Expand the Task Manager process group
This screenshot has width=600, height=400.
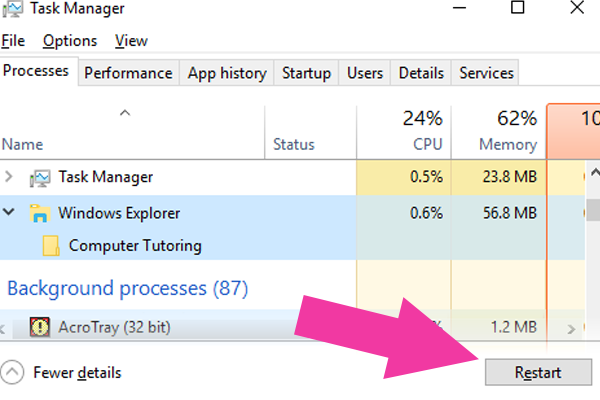coord(8,176)
